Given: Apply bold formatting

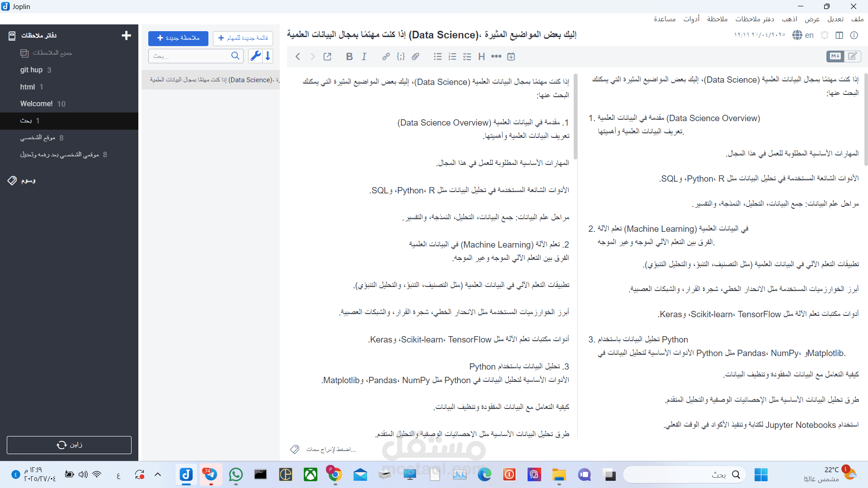Looking at the screenshot, I should pos(349,56).
